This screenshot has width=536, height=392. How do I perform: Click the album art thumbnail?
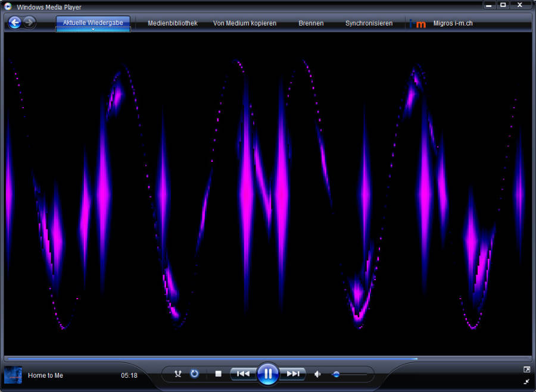pos(13,375)
